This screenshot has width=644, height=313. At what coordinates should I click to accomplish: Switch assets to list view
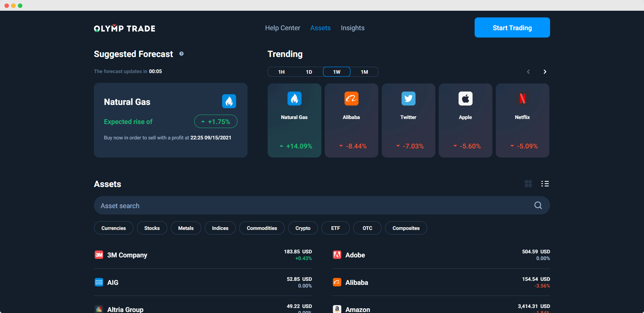545,184
